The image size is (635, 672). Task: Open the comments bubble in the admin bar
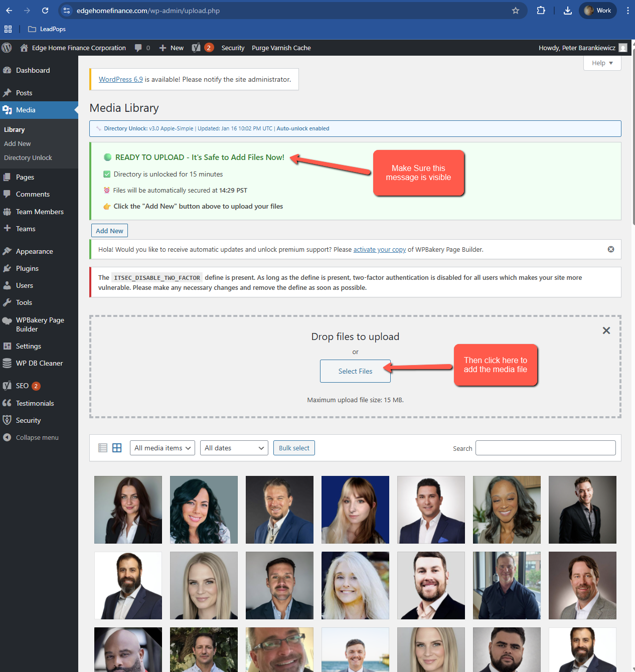[142, 48]
